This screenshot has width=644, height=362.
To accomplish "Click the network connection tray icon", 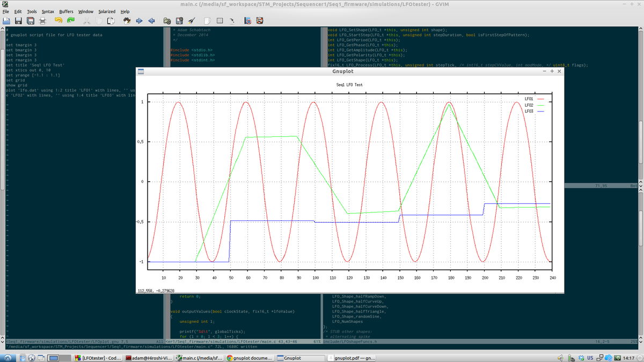I will point(600,358).
